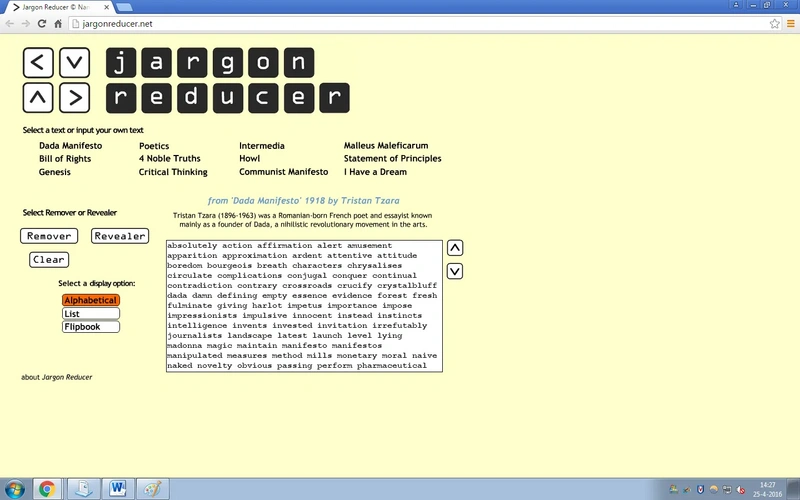Select the Flipbook display option

(91, 327)
